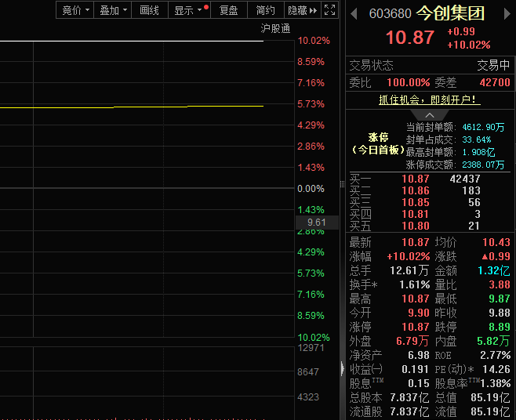The width and height of the screenshot is (516, 420).
Task: Switch to 简约 simple view
Action: 265,10
